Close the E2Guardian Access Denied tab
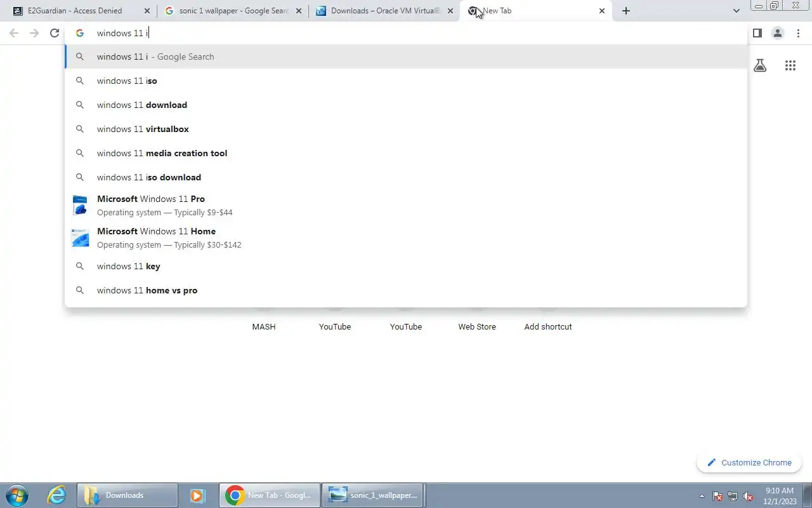The height and width of the screenshot is (508, 812). tap(147, 11)
